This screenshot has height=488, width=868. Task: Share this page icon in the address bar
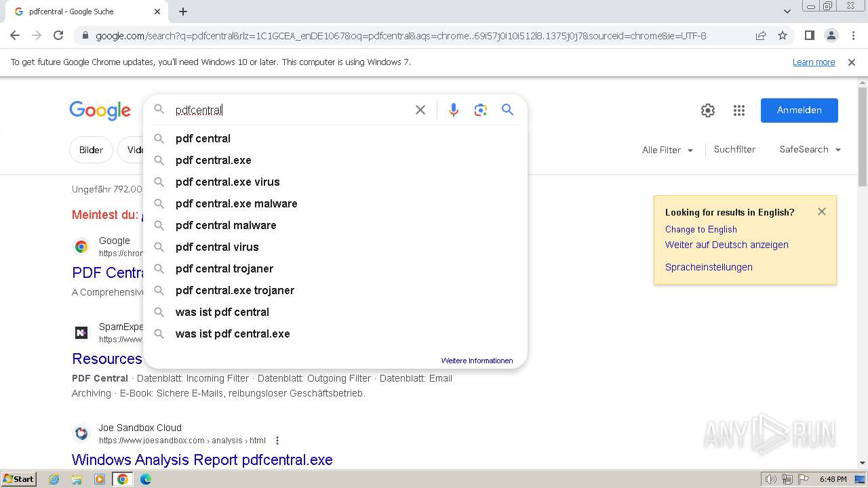point(761,35)
